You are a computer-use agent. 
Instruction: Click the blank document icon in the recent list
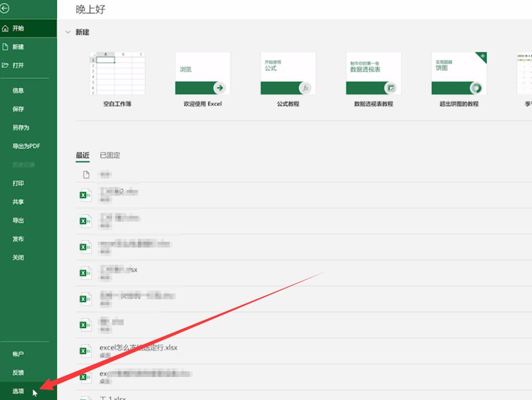click(x=86, y=174)
